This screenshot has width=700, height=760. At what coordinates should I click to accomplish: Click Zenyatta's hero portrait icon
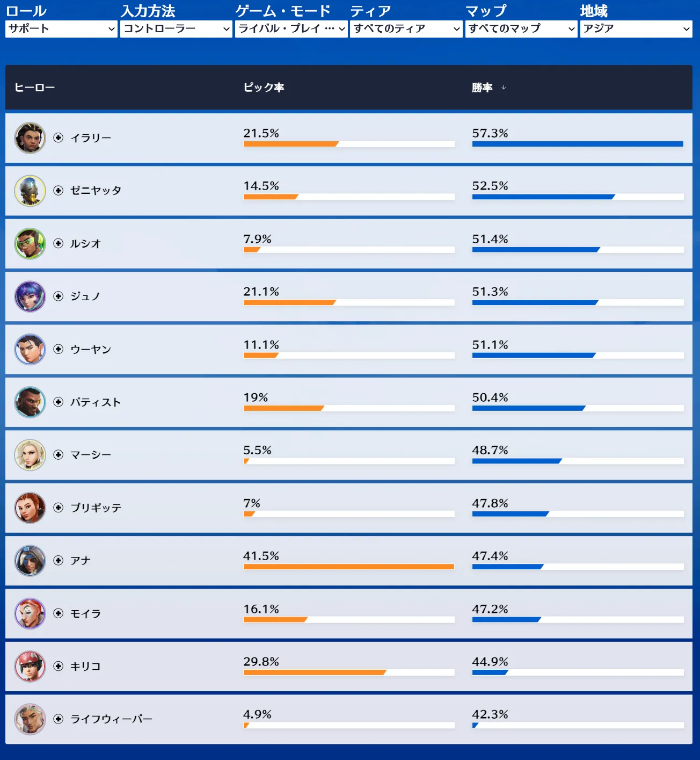click(x=30, y=191)
